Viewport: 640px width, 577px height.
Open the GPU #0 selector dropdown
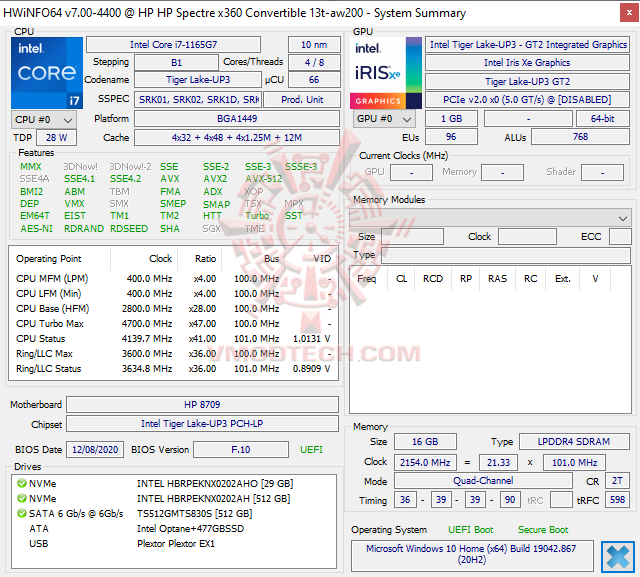click(x=384, y=119)
